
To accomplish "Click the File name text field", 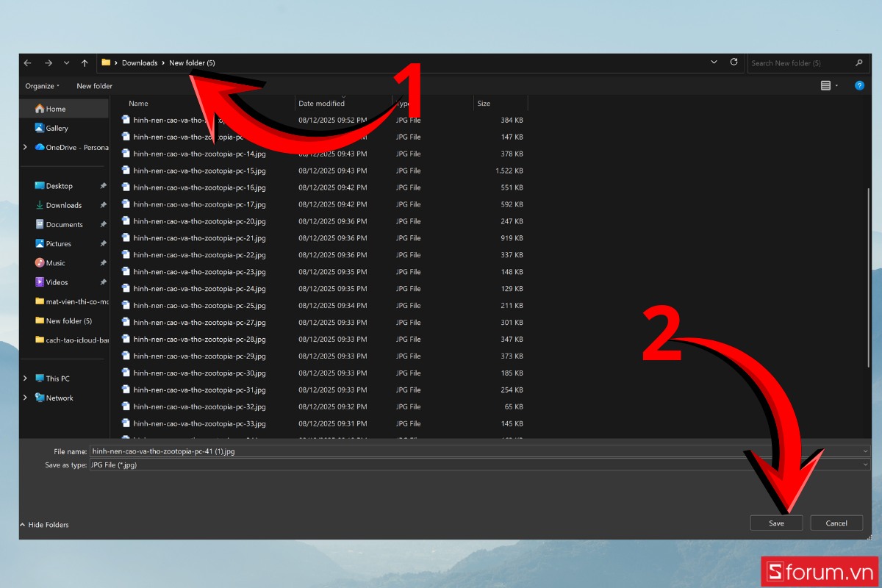I will point(479,451).
